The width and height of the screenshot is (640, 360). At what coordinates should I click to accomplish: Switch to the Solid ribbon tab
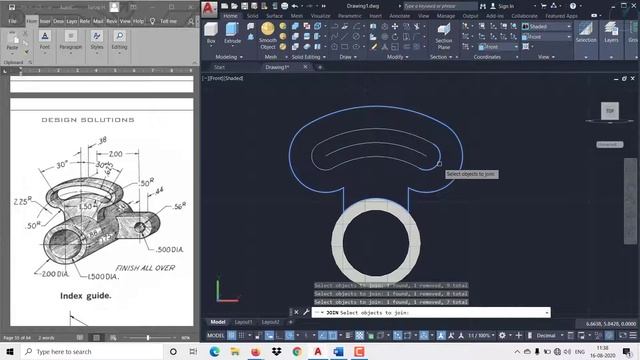click(253, 16)
